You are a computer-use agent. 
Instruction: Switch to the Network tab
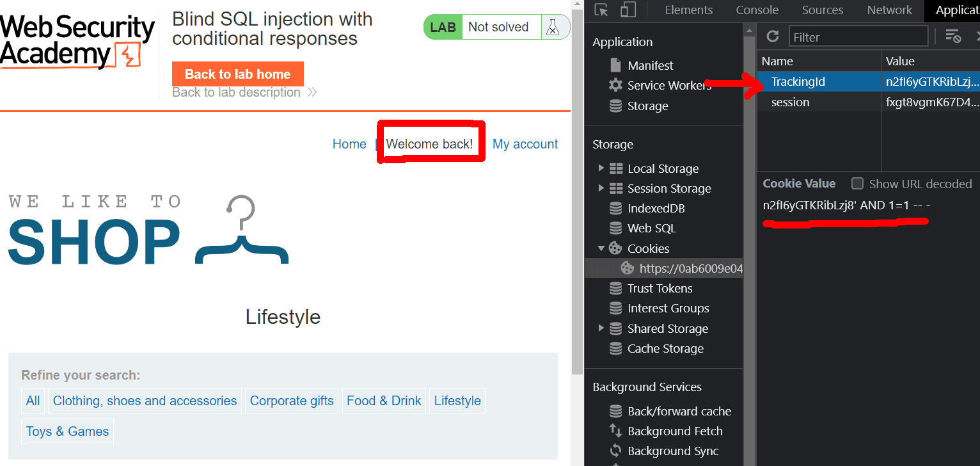889,10
